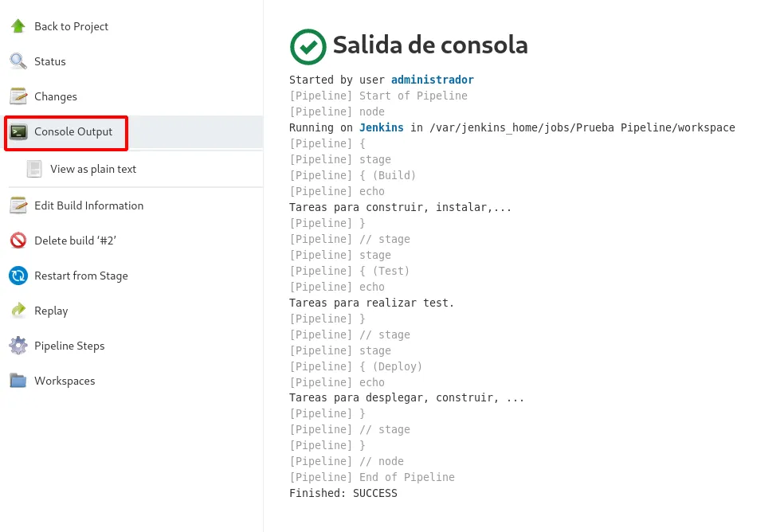The height and width of the screenshot is (532, 784).
Task: Click the Pipeline Steps gear icon
Action: 18,346
